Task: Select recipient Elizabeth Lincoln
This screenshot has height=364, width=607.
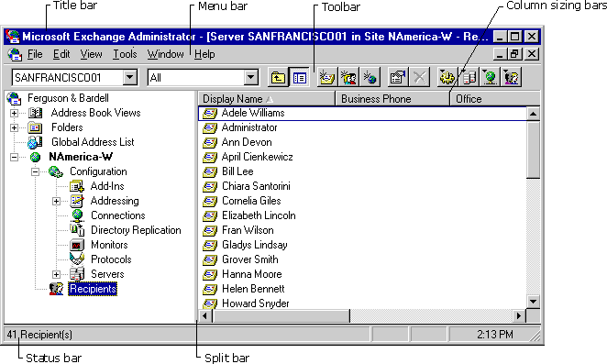Action: [x=259, y=215]
